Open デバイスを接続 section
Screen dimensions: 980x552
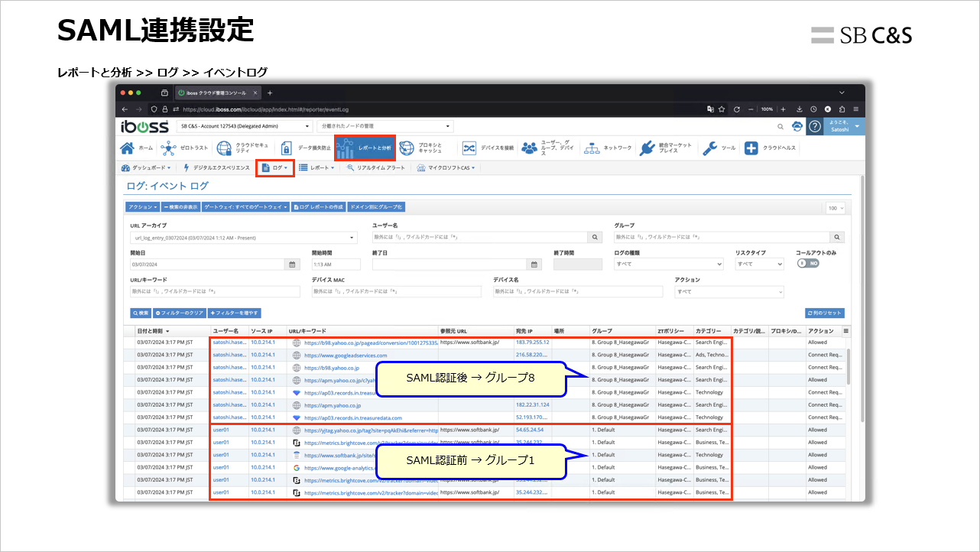pyautogui.click(x=487, y=148)
